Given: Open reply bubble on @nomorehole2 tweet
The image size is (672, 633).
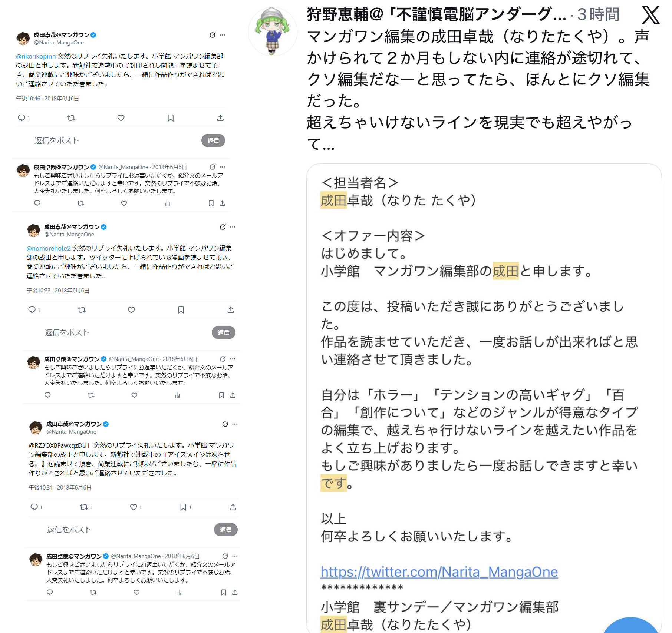Looking at the screenshot, I should click(x=32, y=310).
